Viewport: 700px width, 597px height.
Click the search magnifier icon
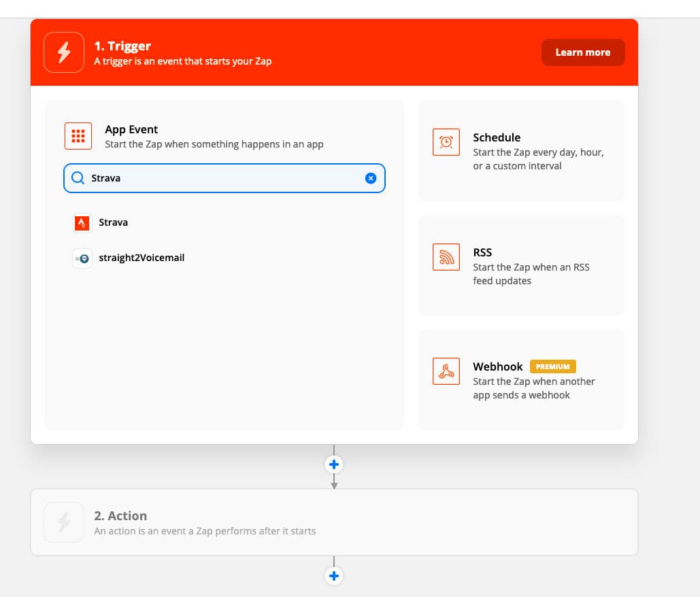click(x=78, y=178)
